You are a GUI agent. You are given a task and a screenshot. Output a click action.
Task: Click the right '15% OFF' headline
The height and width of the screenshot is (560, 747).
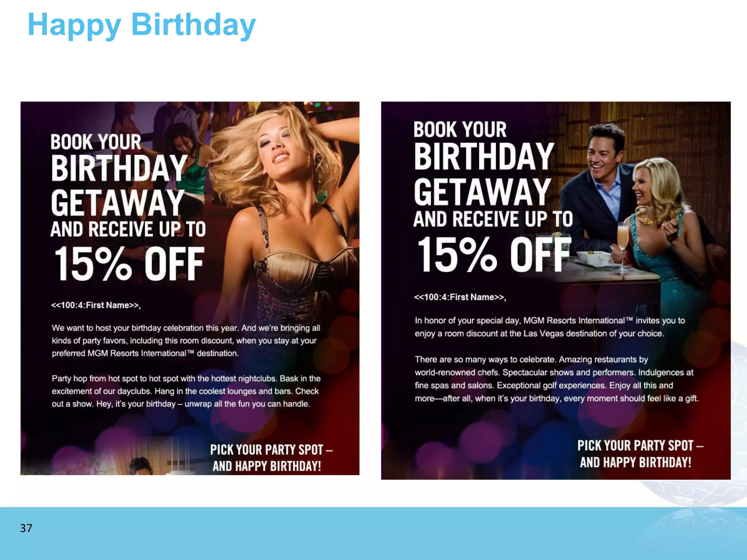tap(494, 254)
